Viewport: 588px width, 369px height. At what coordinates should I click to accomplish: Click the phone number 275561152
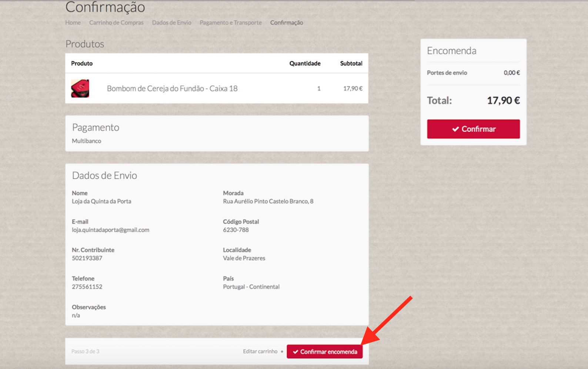pos(87,287)
